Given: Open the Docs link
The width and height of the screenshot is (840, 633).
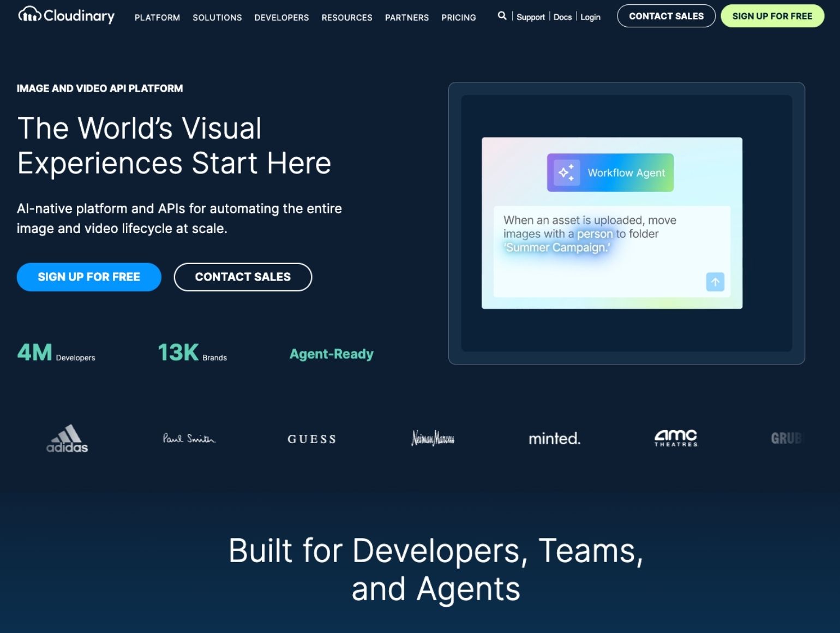Looking at the screenshot, I should pos(562,17).
